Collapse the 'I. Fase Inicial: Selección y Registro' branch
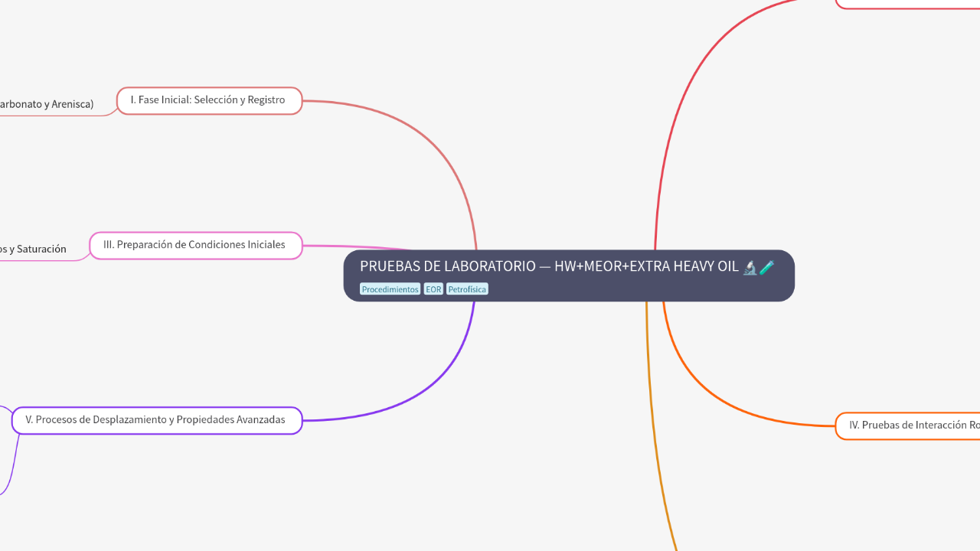 click(209, 100)
